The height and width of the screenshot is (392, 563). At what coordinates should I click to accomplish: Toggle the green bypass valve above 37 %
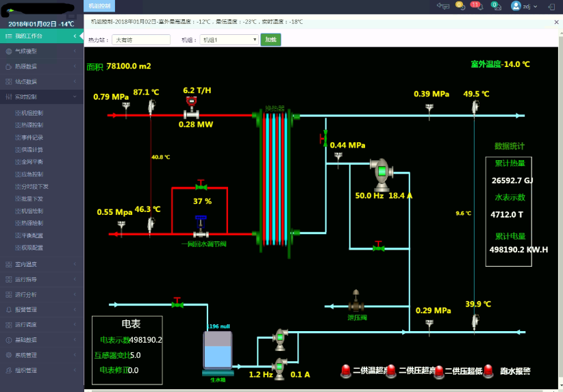point(200,187)
